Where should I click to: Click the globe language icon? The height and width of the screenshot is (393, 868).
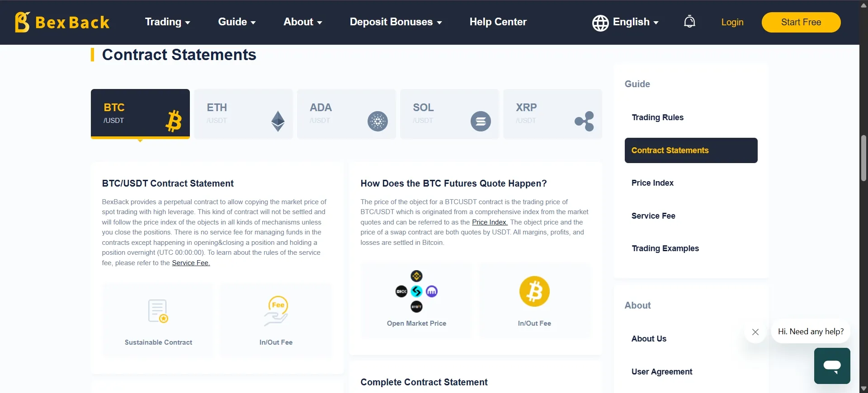[x=600, y=23]
